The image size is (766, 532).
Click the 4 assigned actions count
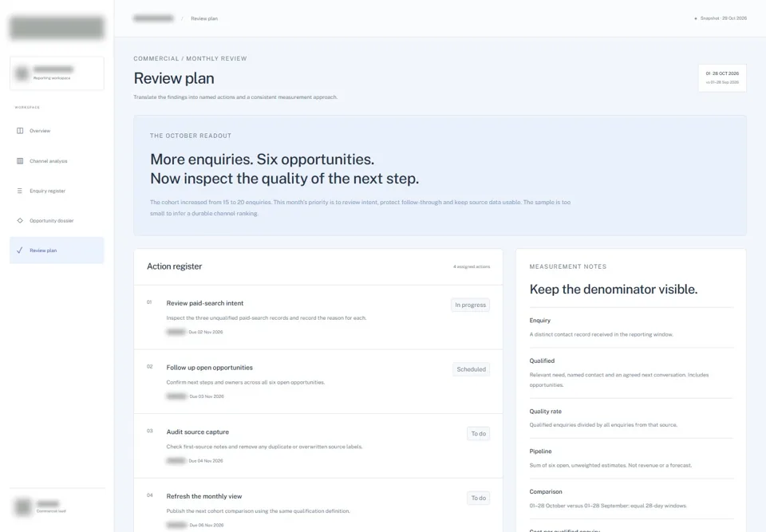coord(472,266)
